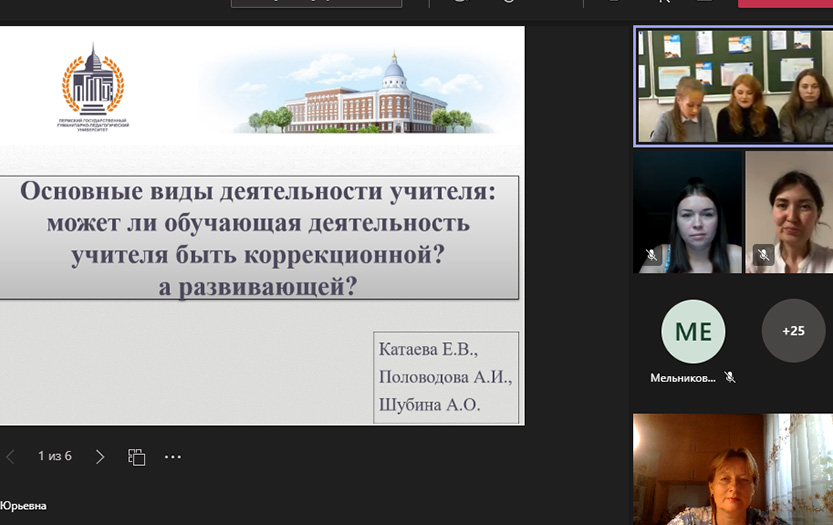Go to the next slide with right chevron
The width and height of the screenshot is (833, 525).
pos(100,457)
